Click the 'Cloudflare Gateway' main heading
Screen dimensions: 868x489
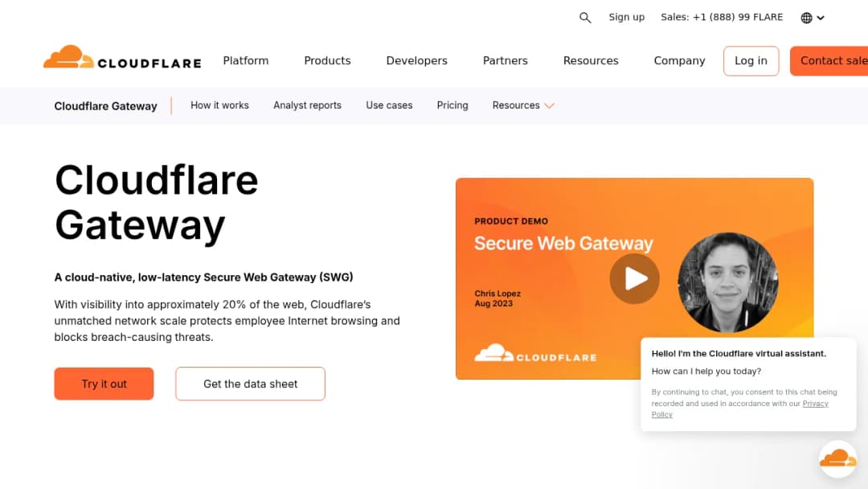(157, 203)
